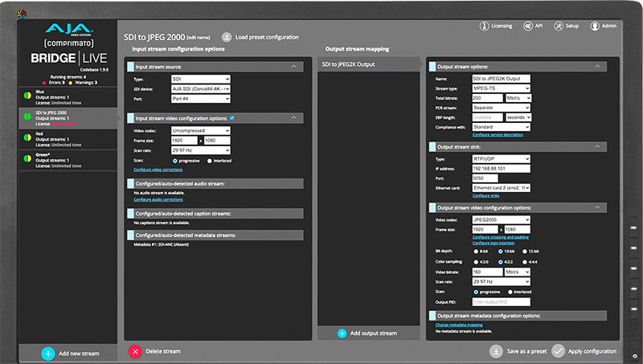The width and height of the screenshot is (643, 364).
Task: Open the Setup wrench icon
Action: tap(559, 26)
